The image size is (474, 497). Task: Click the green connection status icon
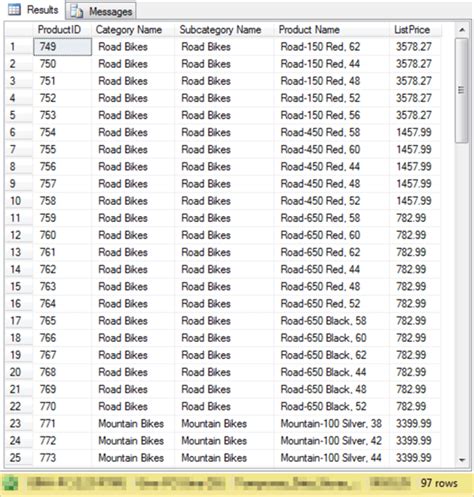pos(10,483)
